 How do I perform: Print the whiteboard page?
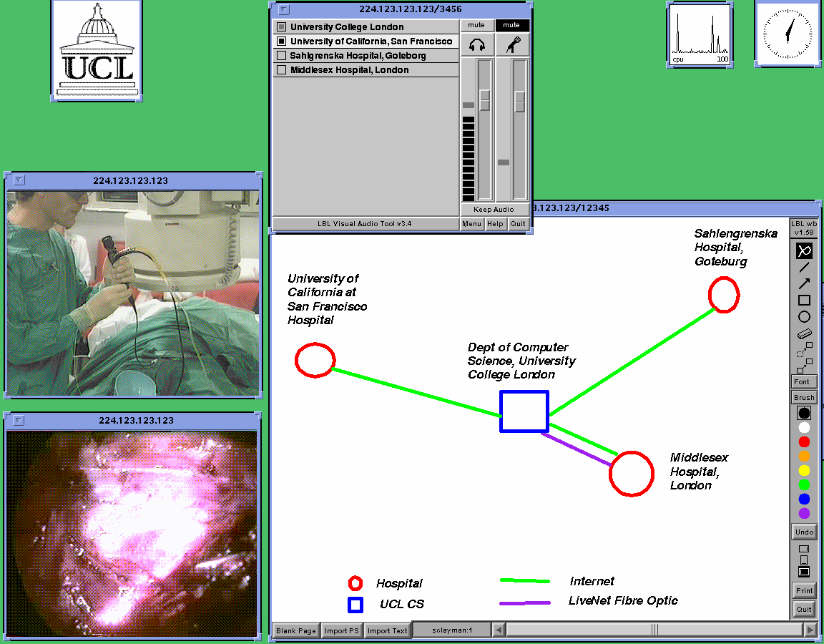point(804,590)
